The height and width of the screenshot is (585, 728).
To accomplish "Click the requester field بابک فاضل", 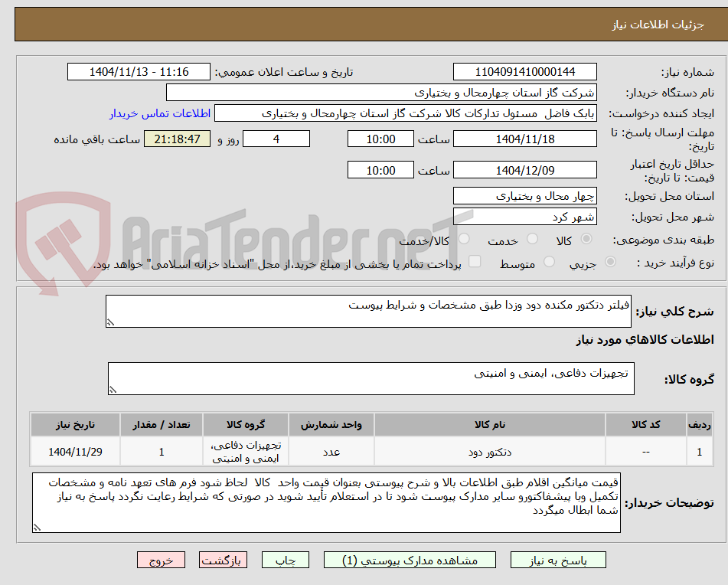I will click(x=405, y=114).
